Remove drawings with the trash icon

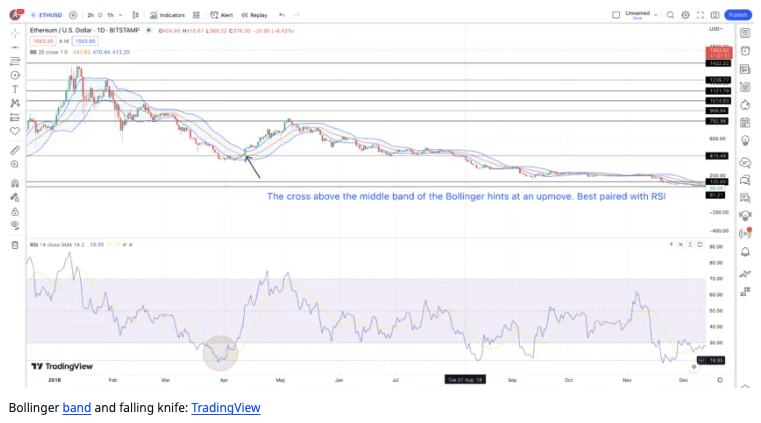tap(15, 245)
